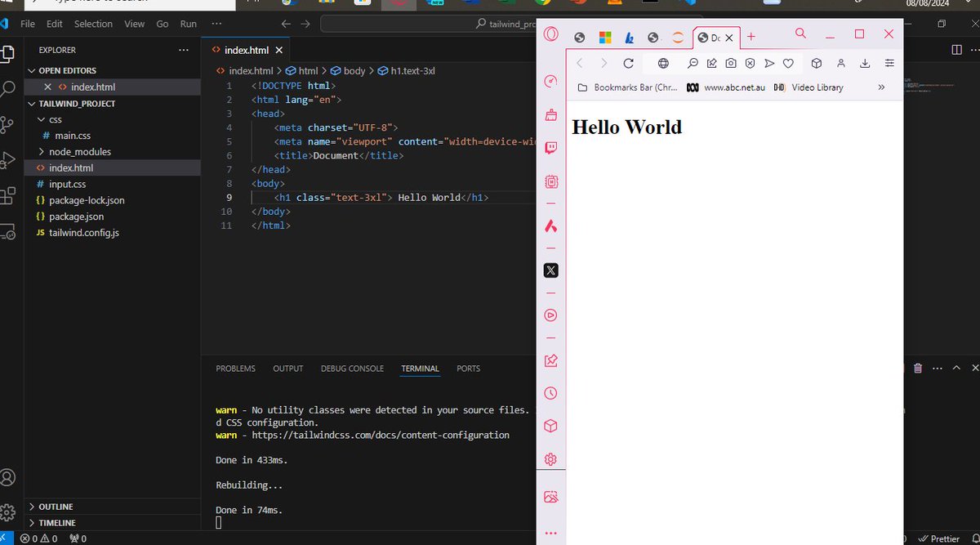This screenshot has height=545, width=980.
Task: Open the Opera sidebar player icon
Action: [551, 315]
